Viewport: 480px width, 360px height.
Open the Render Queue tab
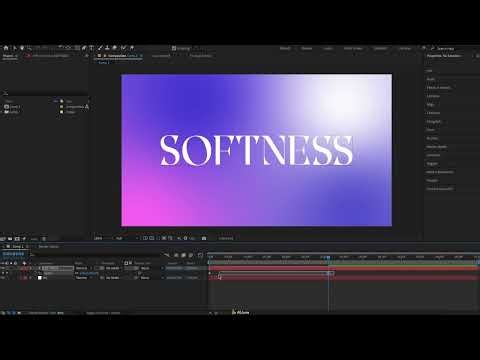click(48, 246)
